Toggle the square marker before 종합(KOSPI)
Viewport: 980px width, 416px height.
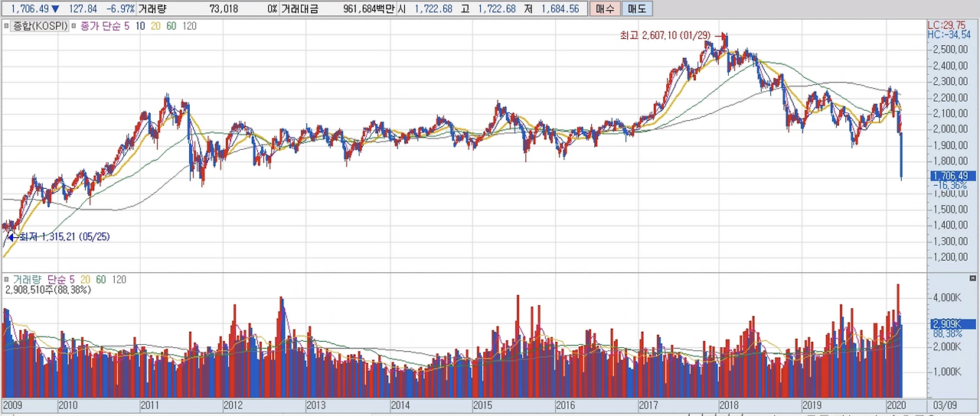pyautogui.click(x=6, y=25)
